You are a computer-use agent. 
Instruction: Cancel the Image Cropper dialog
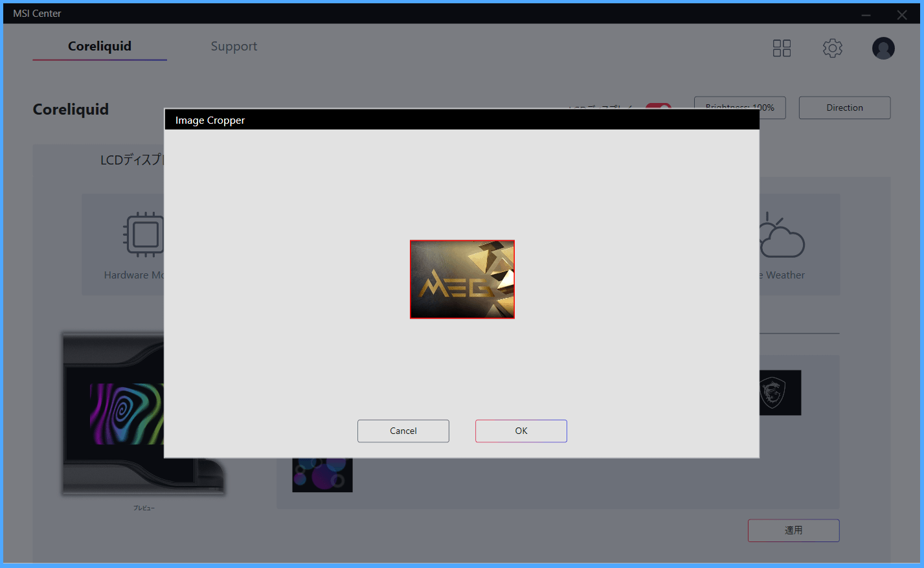403,431
